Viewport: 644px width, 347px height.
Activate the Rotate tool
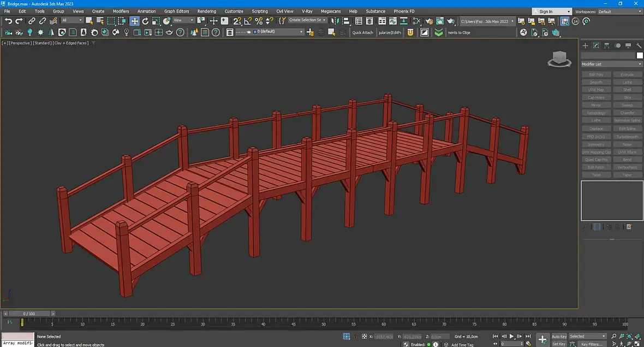pos(145,21)
